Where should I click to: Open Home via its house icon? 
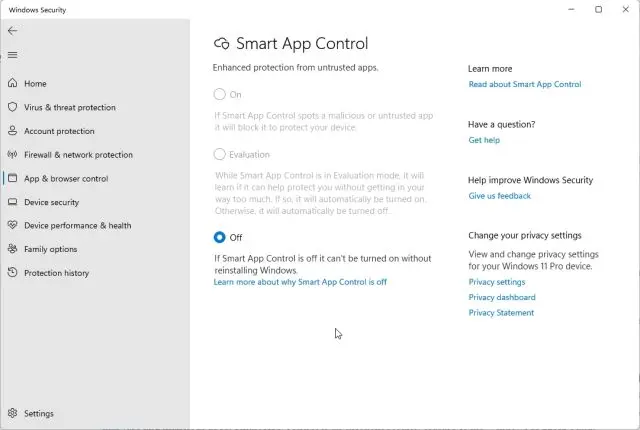[13, 83]
